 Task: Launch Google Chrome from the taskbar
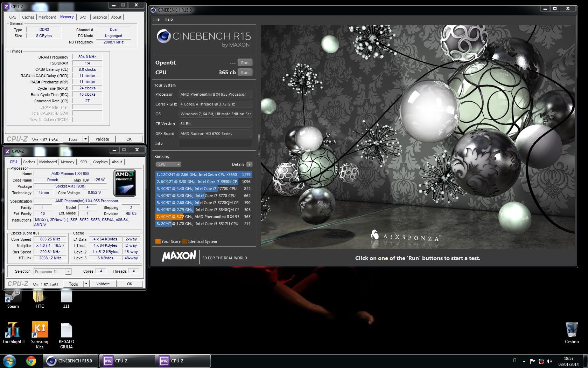coord(31,361)
